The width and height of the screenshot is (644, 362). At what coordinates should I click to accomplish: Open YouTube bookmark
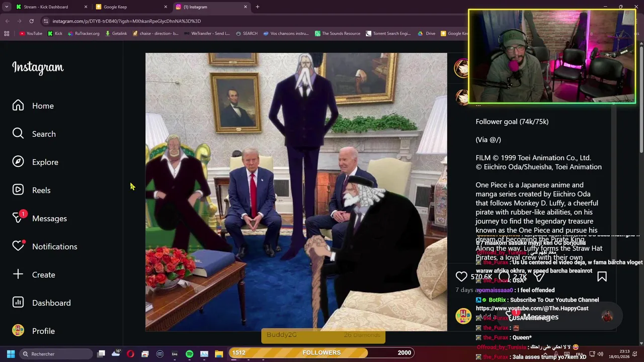pos(31,33)
